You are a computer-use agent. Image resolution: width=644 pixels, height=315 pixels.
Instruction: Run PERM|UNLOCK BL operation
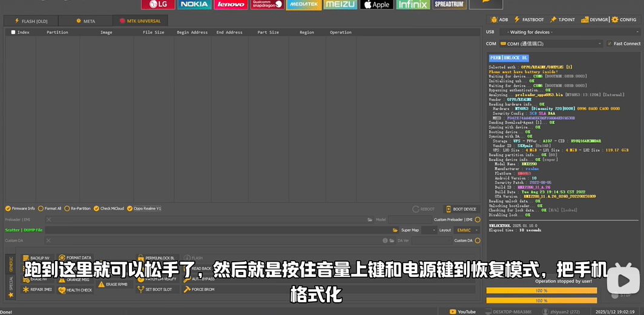158,258
